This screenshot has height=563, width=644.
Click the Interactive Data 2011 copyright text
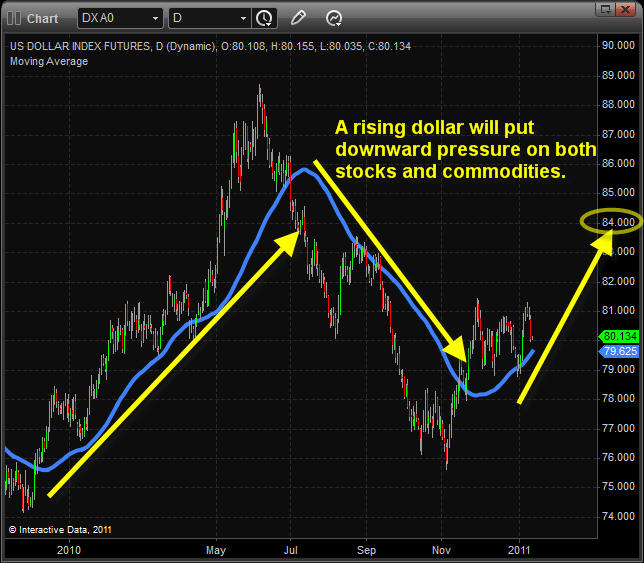(60, 530)
